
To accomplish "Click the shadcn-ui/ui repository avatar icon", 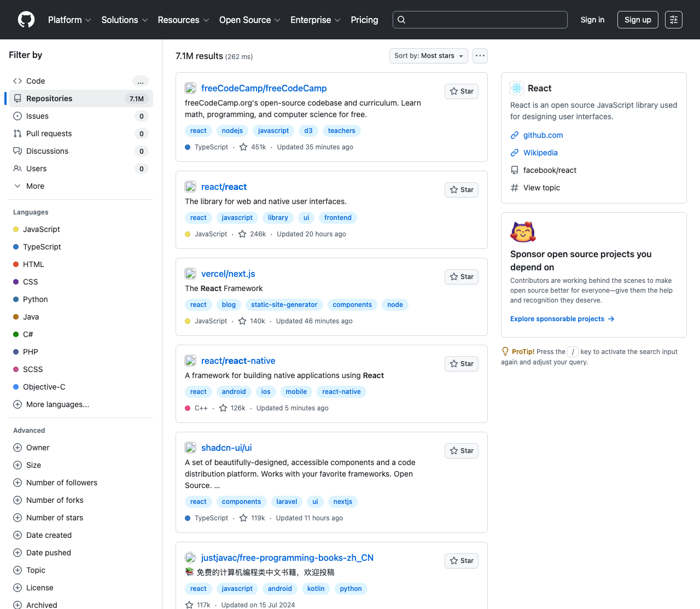I will (x=190, y=448).
